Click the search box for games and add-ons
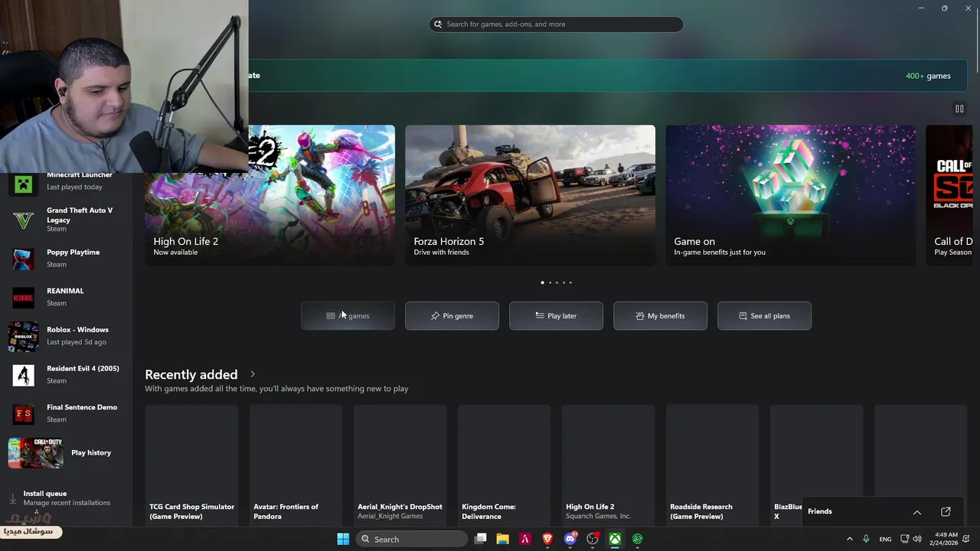 556,24
